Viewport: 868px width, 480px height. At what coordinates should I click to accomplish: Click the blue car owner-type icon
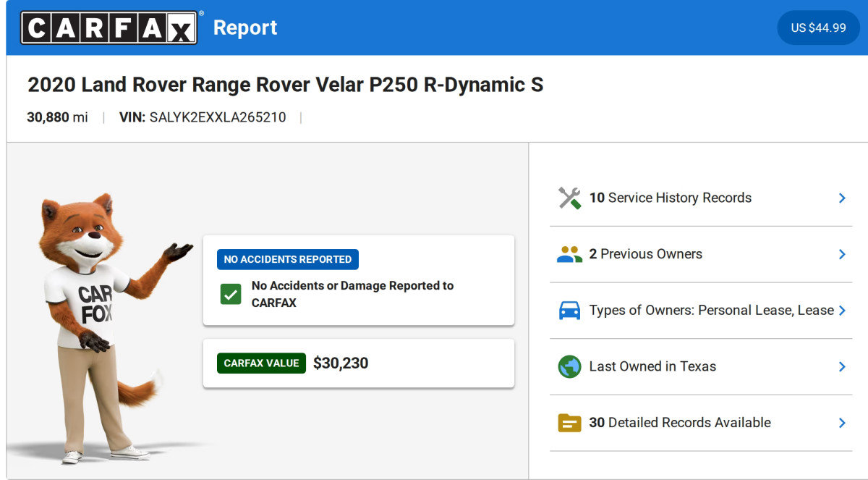coord(570,311)
